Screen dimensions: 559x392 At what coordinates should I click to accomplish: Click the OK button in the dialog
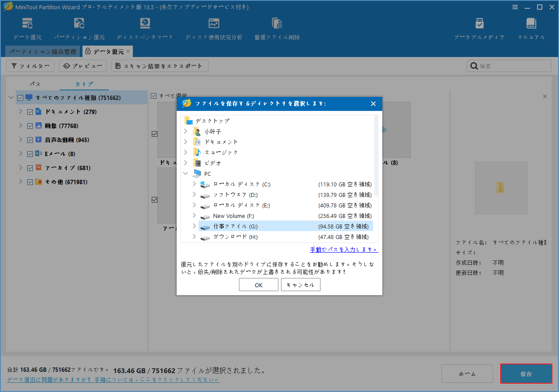coord(258,284)
